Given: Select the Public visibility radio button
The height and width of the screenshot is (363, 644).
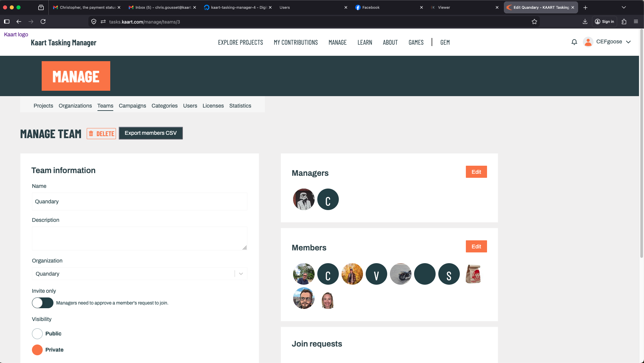Looking at the screenshot, I should tap(37, 333).
